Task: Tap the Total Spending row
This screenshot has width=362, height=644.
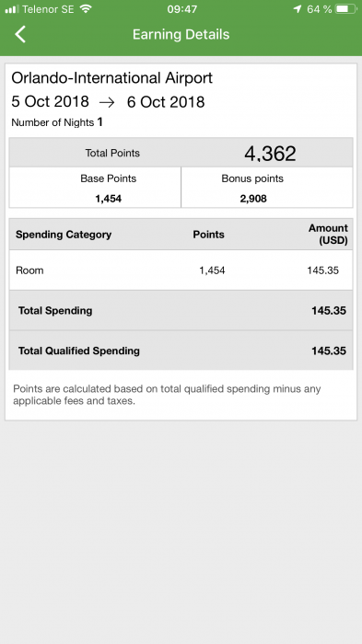Action: coord(181,311)
